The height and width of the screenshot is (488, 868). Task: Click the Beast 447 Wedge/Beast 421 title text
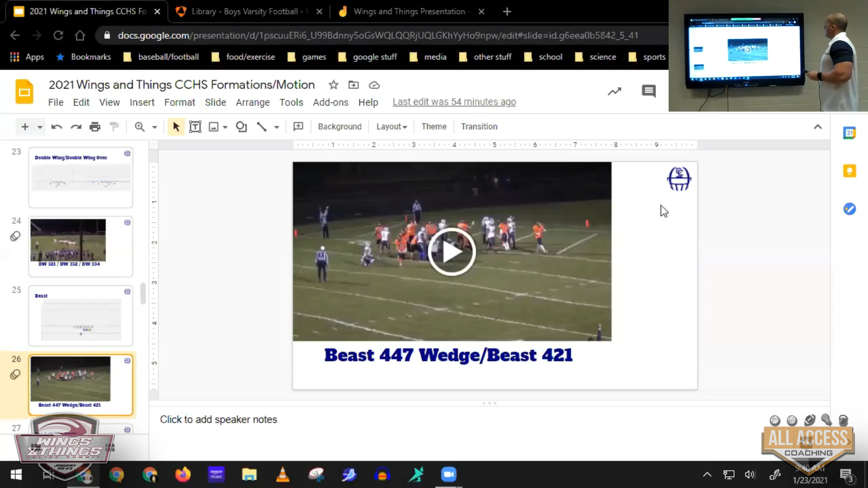click(448, 355)
